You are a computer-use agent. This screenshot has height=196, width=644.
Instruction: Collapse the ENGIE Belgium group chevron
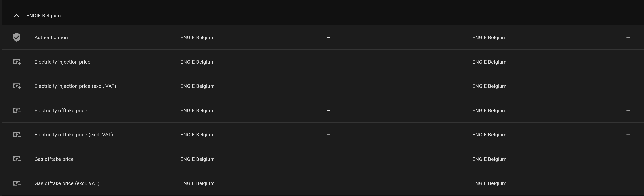tap(17, 16)
